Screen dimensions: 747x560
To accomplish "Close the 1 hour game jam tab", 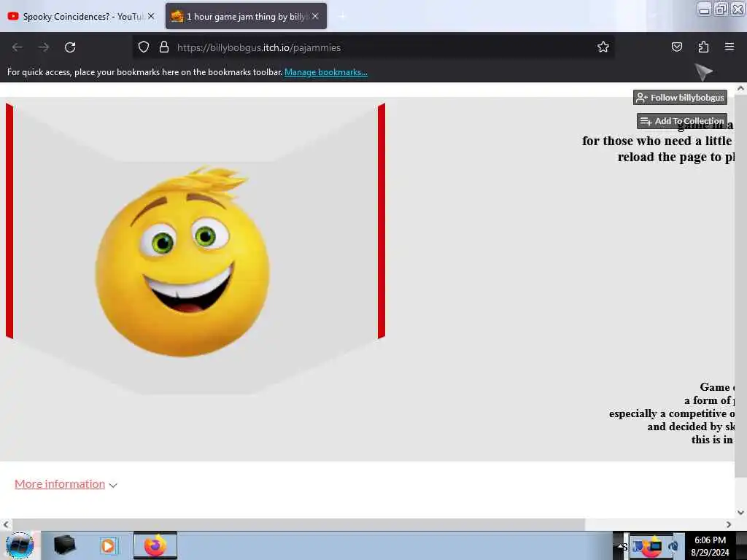I will pos(315,16).
